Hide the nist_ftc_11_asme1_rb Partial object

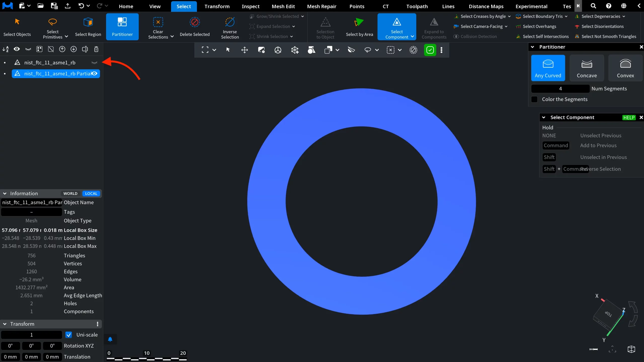(94, 73)
